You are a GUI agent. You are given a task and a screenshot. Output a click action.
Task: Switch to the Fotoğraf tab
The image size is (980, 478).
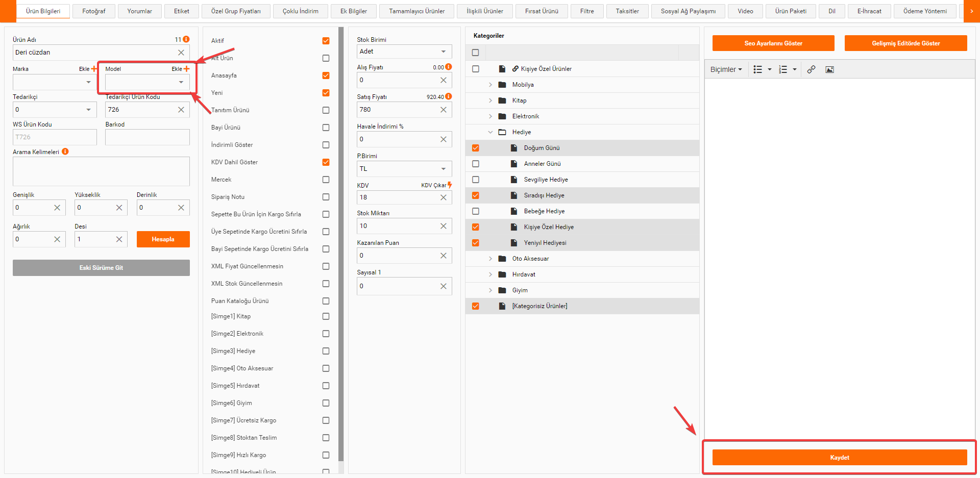[x=94, y=11]
